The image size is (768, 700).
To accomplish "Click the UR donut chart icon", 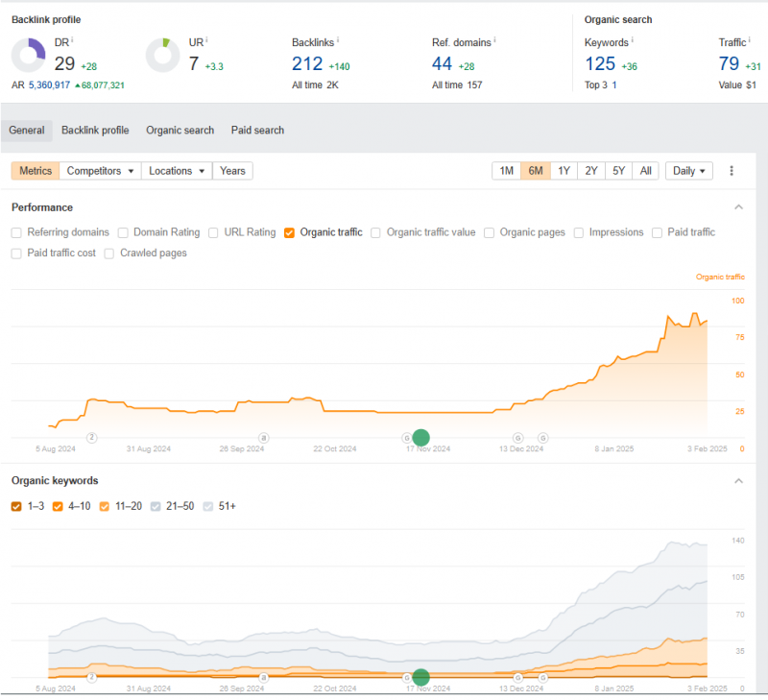I will (163, 56).
